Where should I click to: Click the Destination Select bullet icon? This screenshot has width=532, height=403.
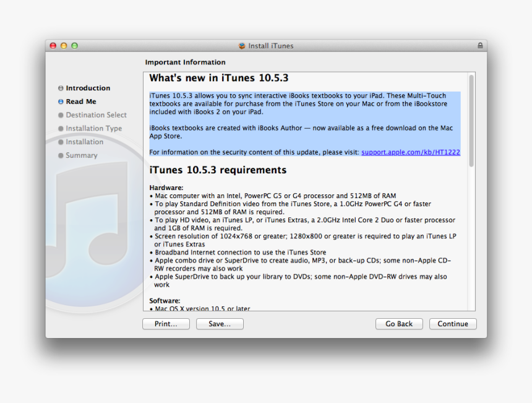click(x=61, y=115)
